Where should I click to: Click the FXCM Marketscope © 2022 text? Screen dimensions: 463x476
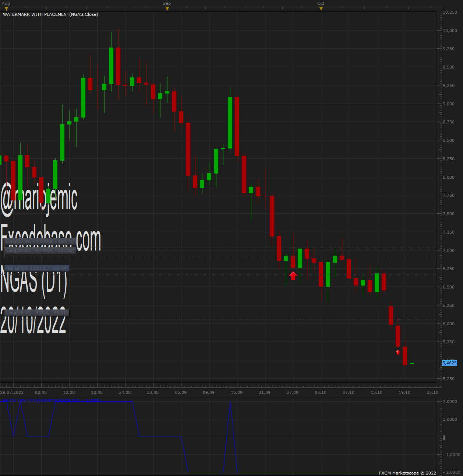click(x=407, y=473)
